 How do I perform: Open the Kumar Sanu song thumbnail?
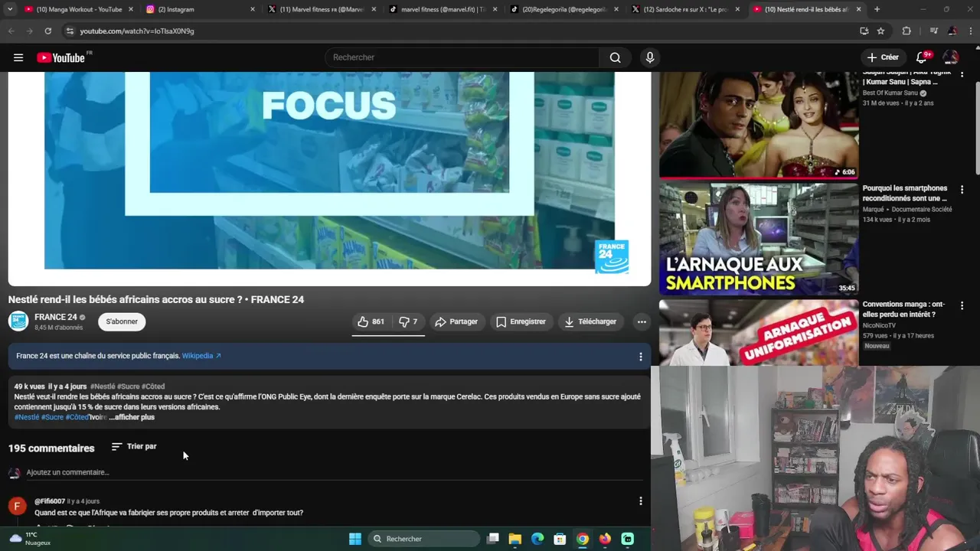(x=759, y=125)
